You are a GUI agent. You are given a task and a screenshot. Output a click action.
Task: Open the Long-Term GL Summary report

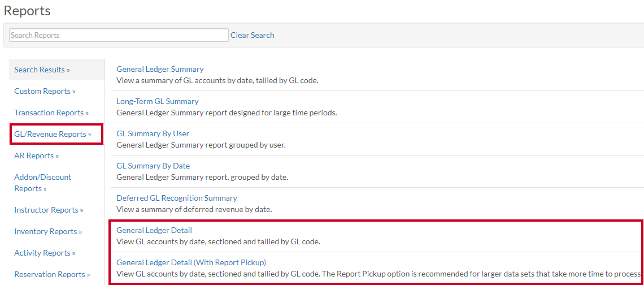point(157,101)
